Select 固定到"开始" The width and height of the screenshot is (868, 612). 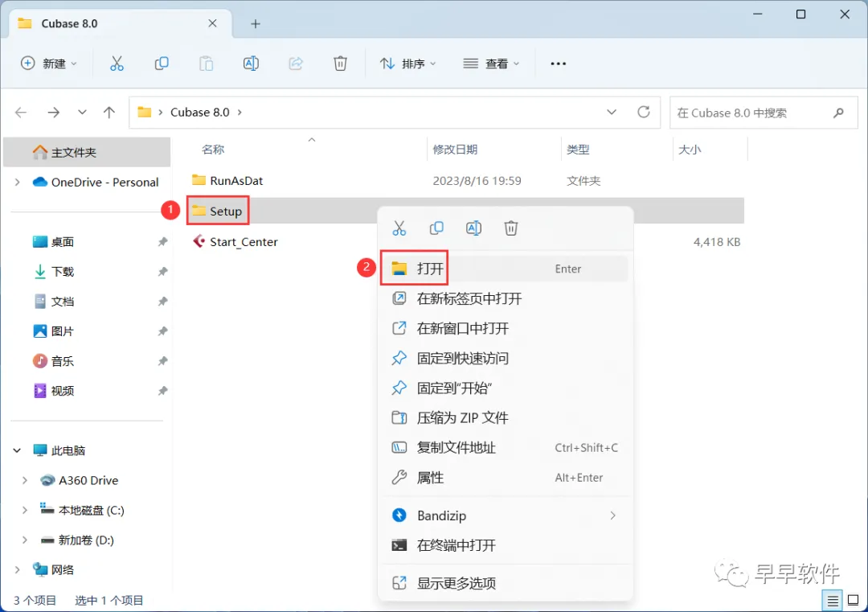(505, 388)
